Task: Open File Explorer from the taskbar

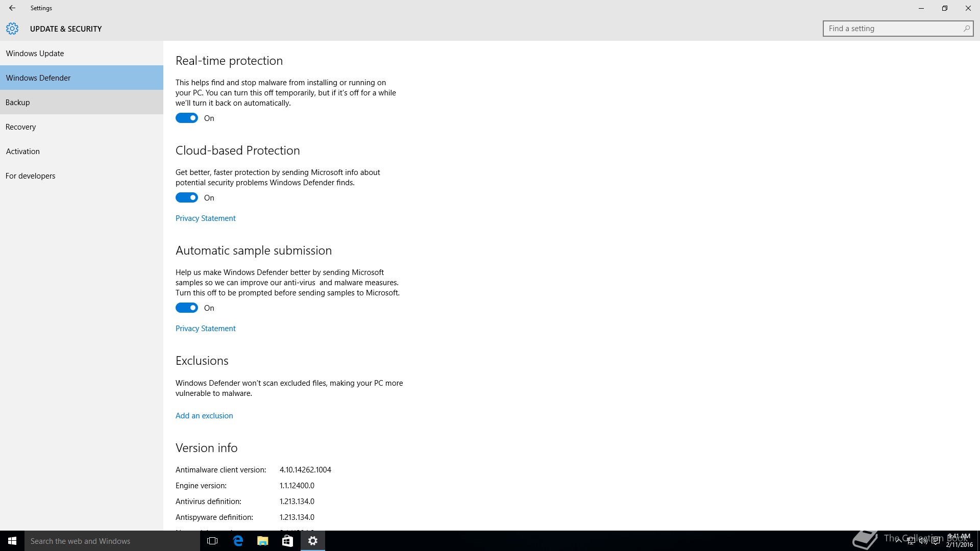Action: pos(262,541)
